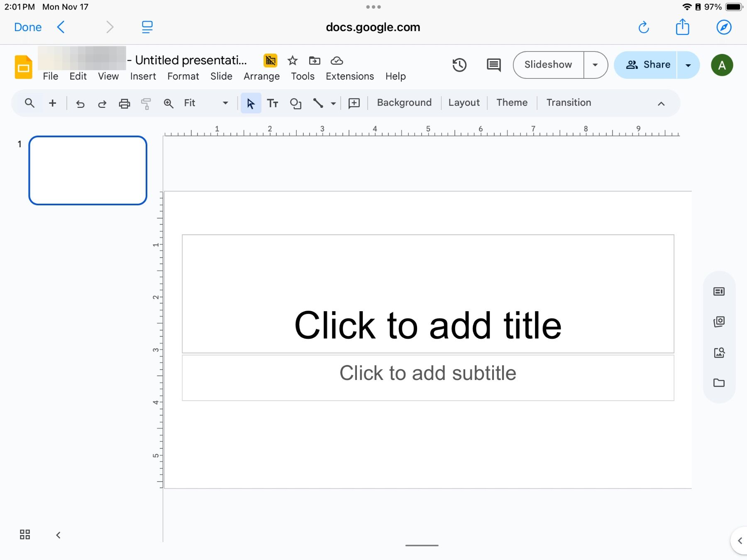The height and width of the screenshot is (560, 747).
Task: Tap Done to close the browser view
Action: click(28, 27)
